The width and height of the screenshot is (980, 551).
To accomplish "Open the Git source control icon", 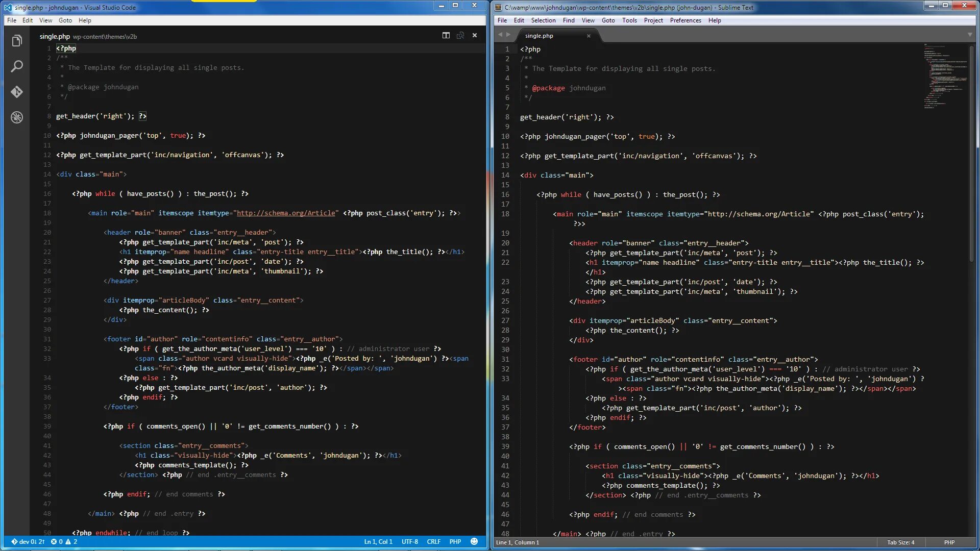I will click(x=17, y=92).
